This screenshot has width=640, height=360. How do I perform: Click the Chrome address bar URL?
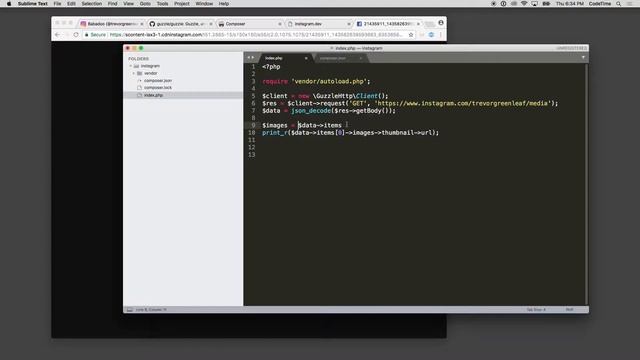[256, 35]
